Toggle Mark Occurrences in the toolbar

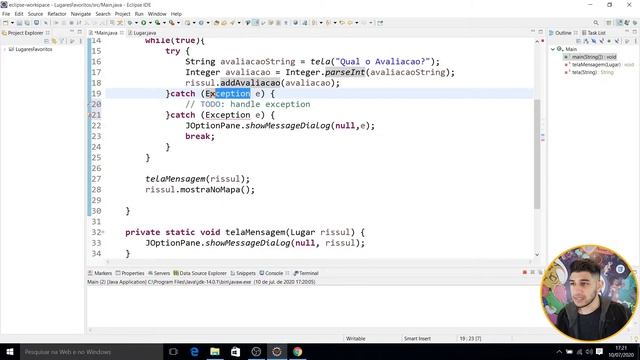pos(255,23)
